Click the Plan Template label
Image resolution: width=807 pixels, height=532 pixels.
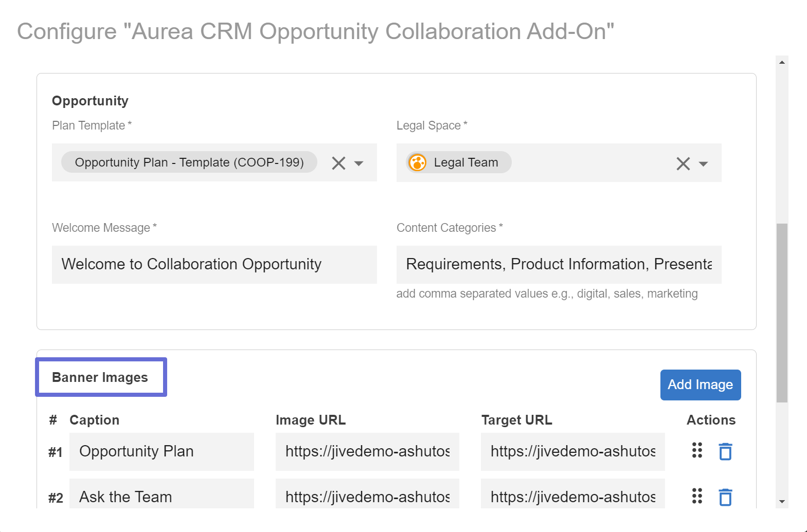coord(92,125)
